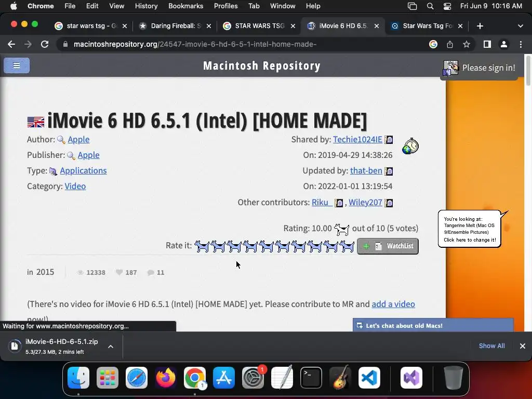Screen dimensions: 532x399
Task: Expand the tab search dropdown arrow
Action: [x=521, y=26]
